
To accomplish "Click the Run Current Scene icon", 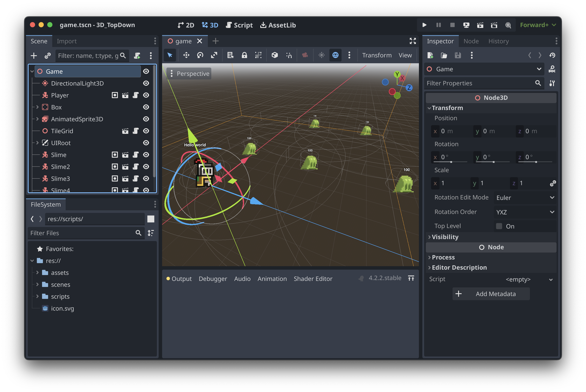I will tap(480, 25).
